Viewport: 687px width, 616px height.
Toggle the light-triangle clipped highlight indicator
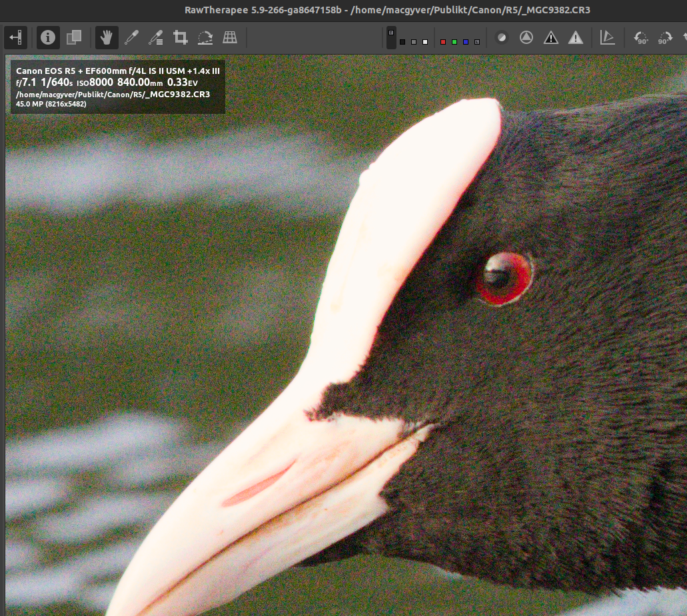tap(576, 37)
